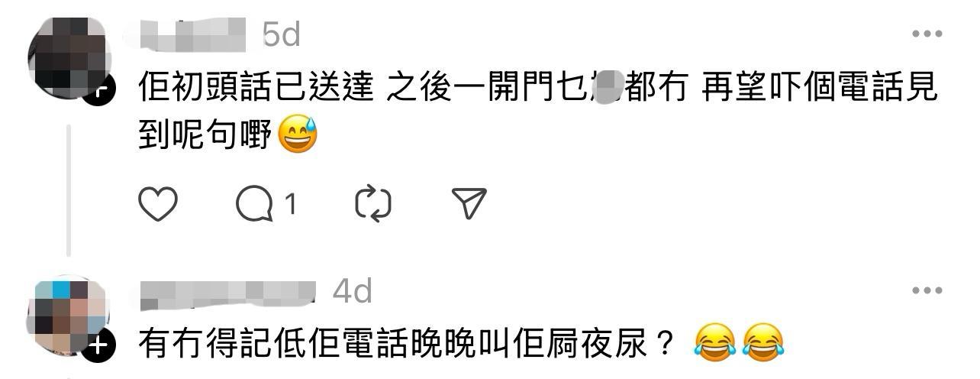Open the blurred username of the 5d comment
980x379 pixels.
click(x=194, y=35)
